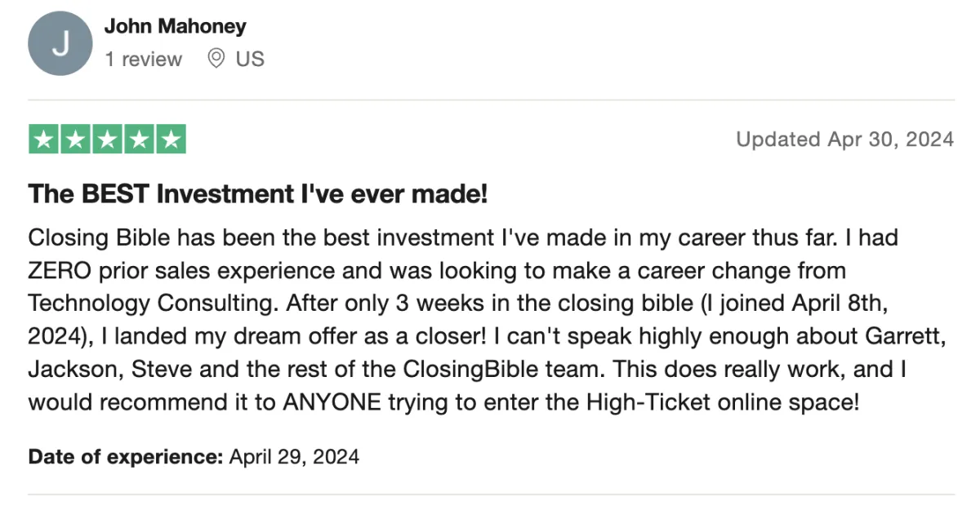The height and width of the screenshot is (510, 980).
Task: Click the "Updated Apr 30, 2024" timestamp
Action: [844, 140]
